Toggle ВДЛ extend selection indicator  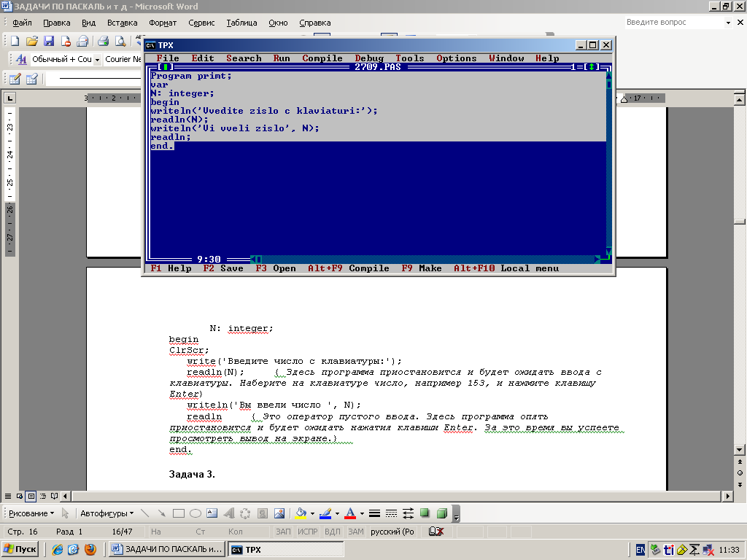332,532
